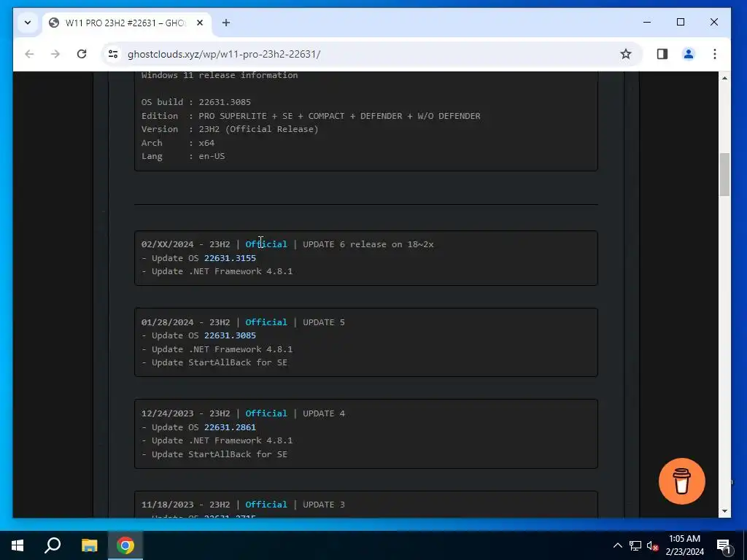
Task: Select the 'OS build : 22631.3085' text line
Action: pos(196,102)
